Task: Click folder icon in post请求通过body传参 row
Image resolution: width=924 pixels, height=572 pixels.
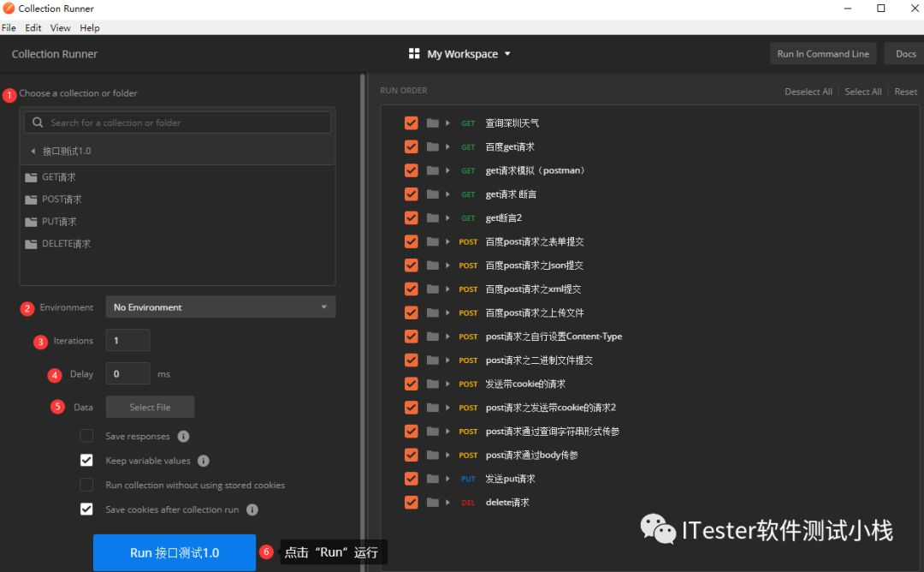Action: [433, 455]
